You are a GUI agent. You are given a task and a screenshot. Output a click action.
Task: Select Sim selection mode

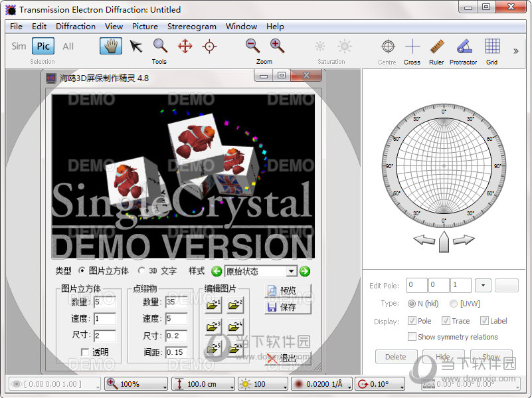point(19,46)
